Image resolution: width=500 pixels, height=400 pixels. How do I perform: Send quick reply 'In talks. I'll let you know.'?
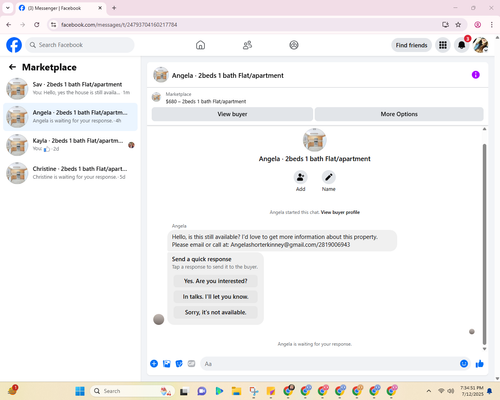tap(215, 297)
